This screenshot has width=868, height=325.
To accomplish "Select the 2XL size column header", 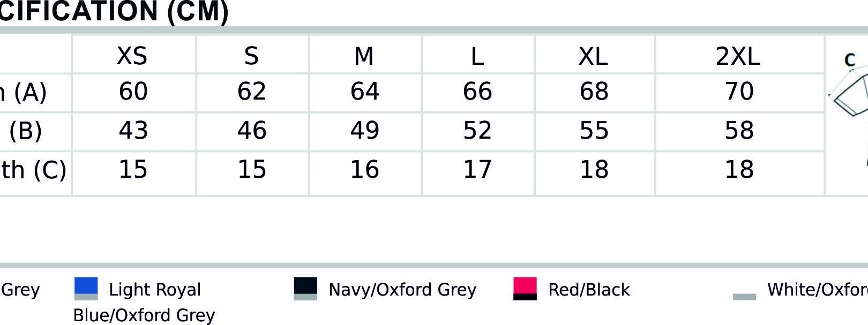I will 738,56.
